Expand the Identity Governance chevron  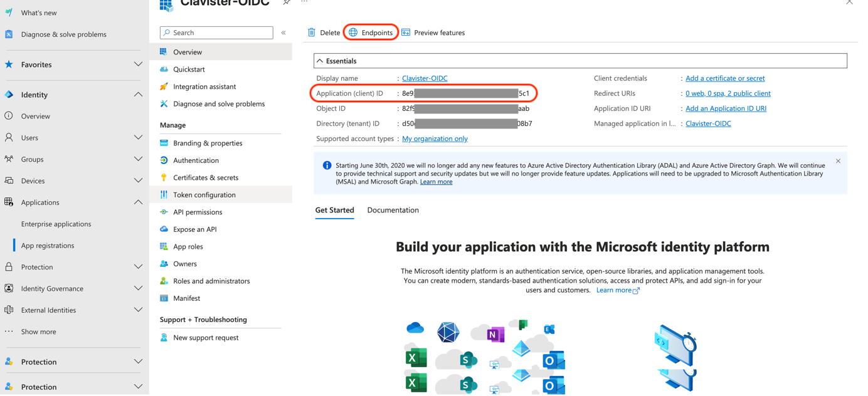[x=138, y=288]
